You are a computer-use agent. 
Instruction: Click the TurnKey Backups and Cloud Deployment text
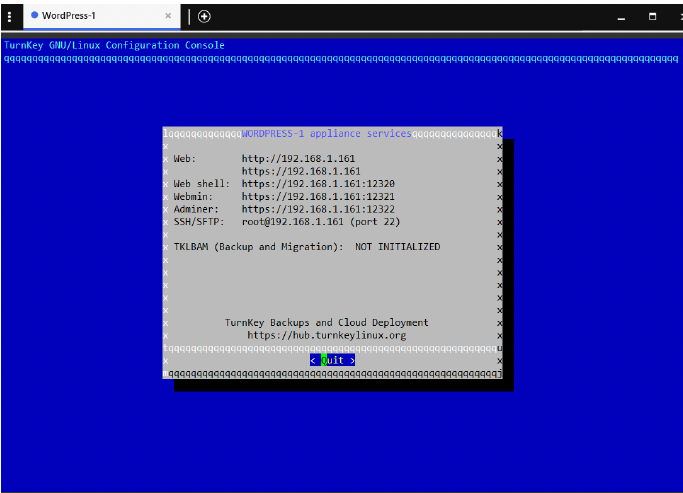[326, 322]
